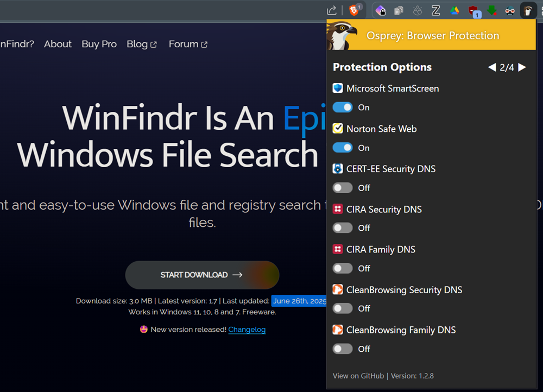The image size is (543, 392).
Task: Open the red shield extension with badge
Action: click(x=473, y=11)
